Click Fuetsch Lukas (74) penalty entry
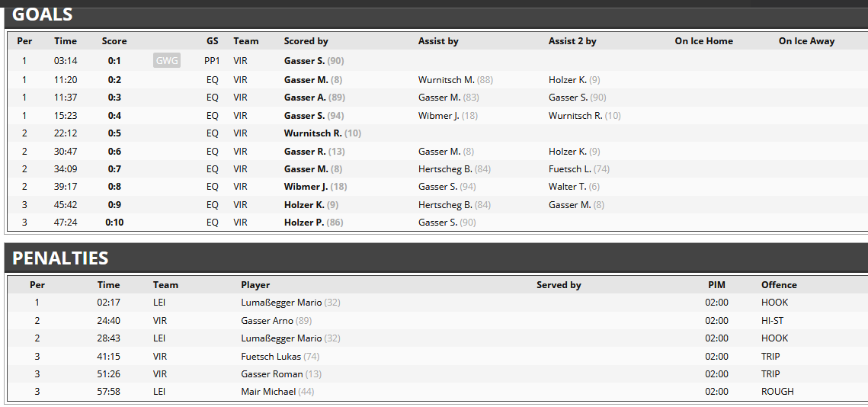This screenshot has height=407, width=868. pyautogui.click(x=280, y=357)
